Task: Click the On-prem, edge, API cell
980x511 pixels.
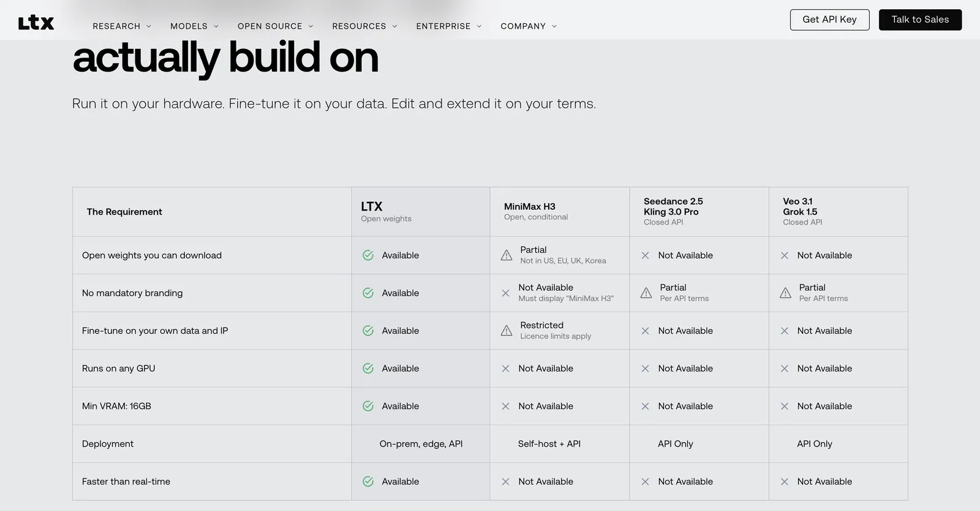Action: tap(421, 444)
